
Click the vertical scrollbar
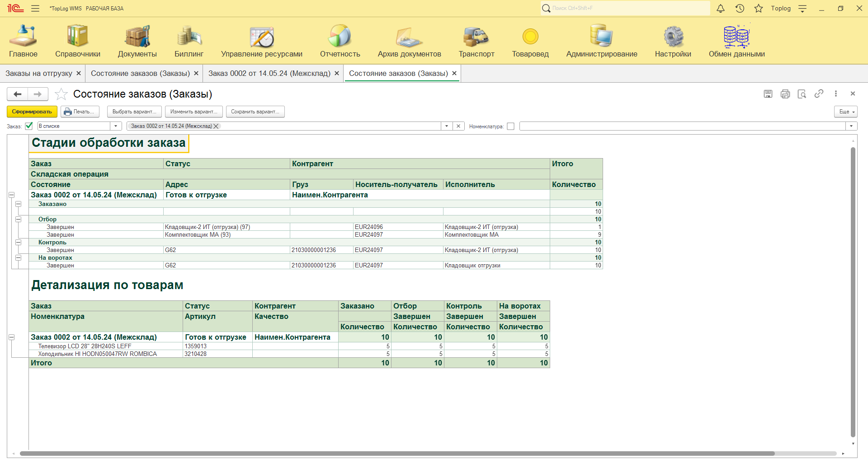point(853,292)
